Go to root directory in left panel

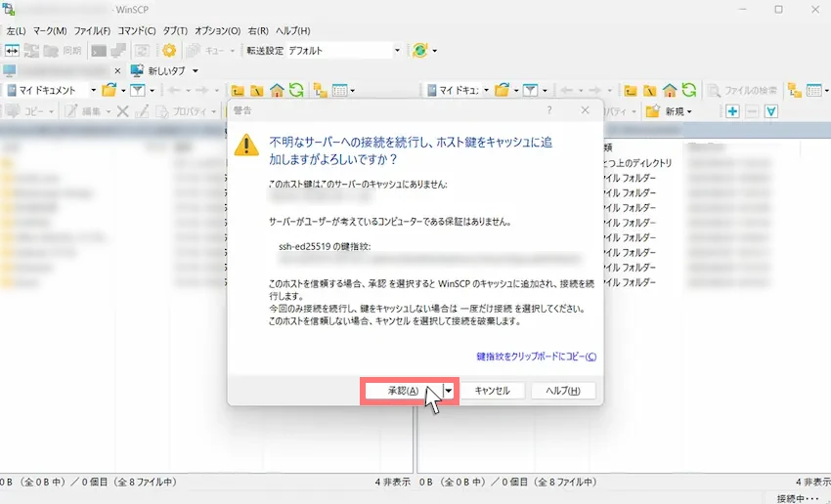(x=257, y=91)
